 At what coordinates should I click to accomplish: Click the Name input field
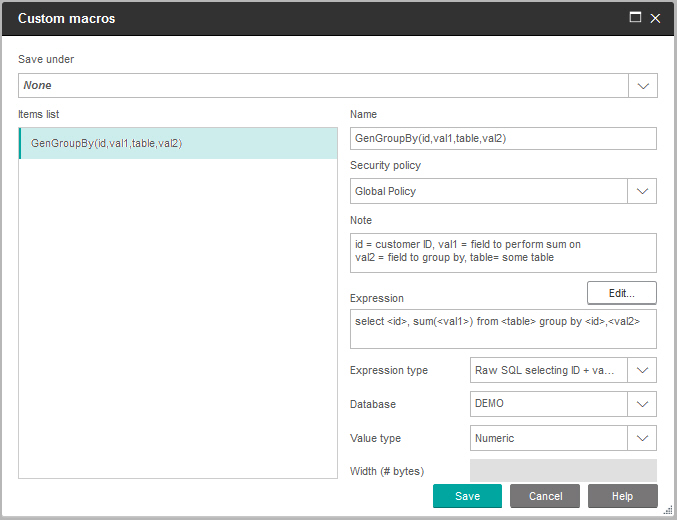503,139
